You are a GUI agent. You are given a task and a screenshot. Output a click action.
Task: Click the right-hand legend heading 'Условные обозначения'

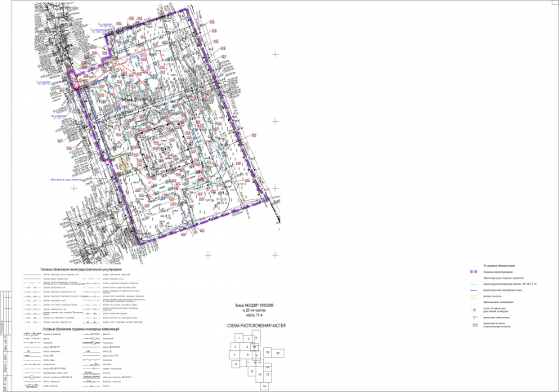499,266
